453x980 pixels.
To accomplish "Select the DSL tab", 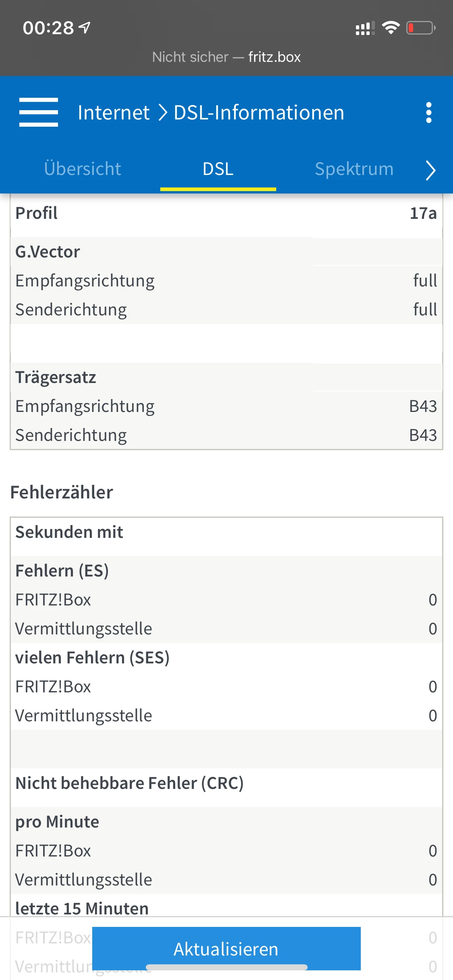I will click(x=218, y=169).
